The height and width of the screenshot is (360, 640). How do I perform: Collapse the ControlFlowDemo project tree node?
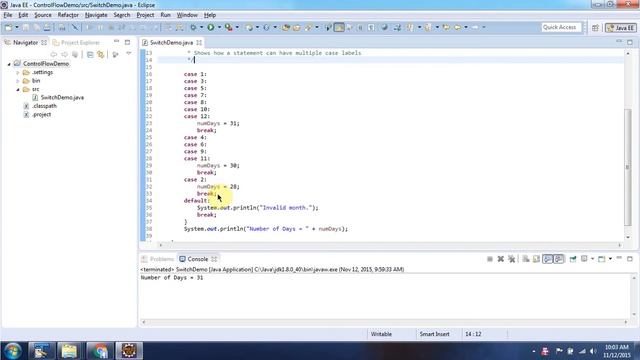pyautogui.click(x=9, y=64)
